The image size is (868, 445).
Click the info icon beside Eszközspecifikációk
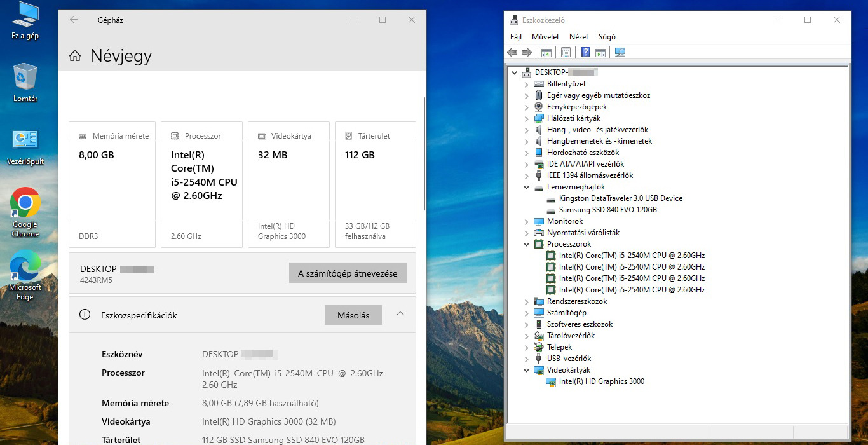click(85, 315)
